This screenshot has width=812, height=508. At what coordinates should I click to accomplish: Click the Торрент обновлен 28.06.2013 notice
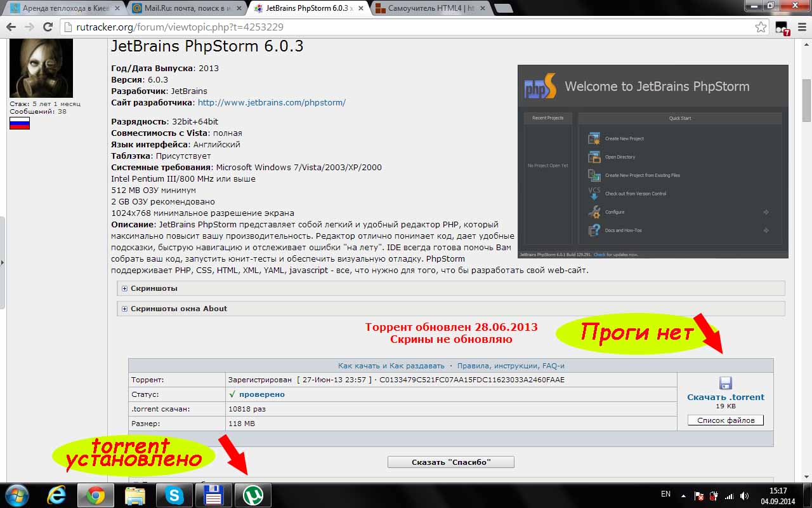coord(451,327)
